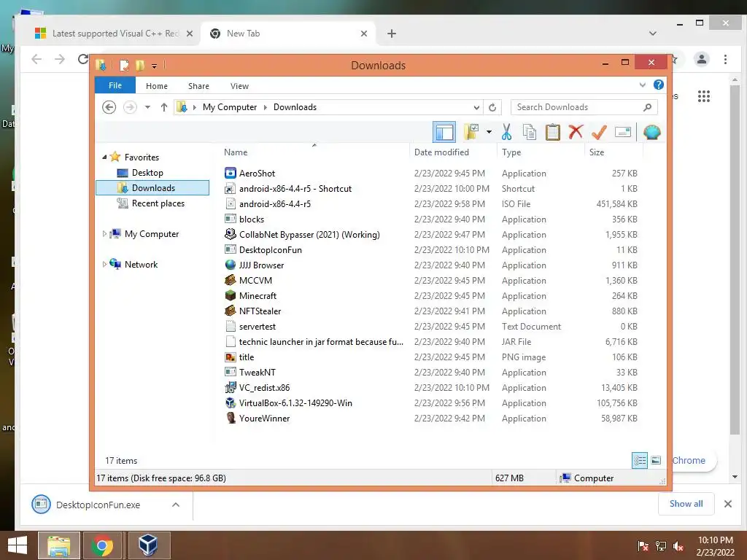Image resolution: width=747 pixels, height=560 pixels.
Task: Open the Google apps grid icon
Action: point(704,96)
